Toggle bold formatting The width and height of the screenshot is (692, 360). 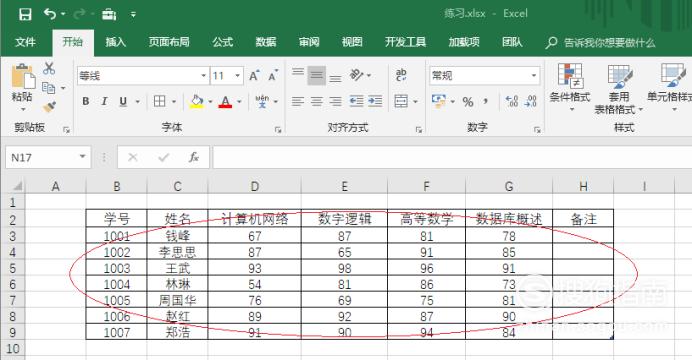point(86,101)
